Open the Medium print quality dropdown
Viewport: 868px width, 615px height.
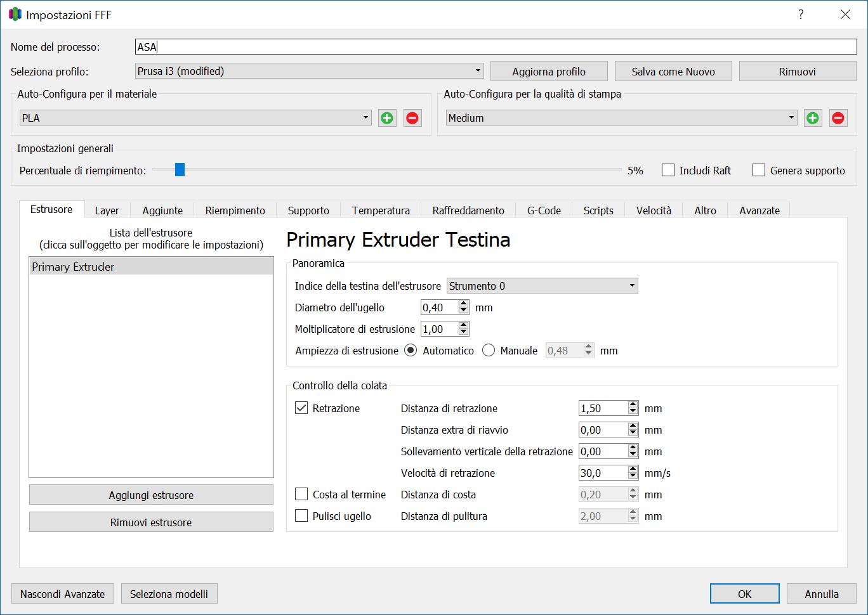coord(621,118)
